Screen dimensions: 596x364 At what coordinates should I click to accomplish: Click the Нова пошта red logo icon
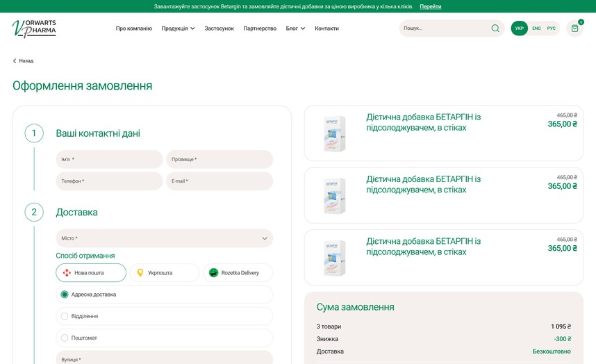click(67, 273)
